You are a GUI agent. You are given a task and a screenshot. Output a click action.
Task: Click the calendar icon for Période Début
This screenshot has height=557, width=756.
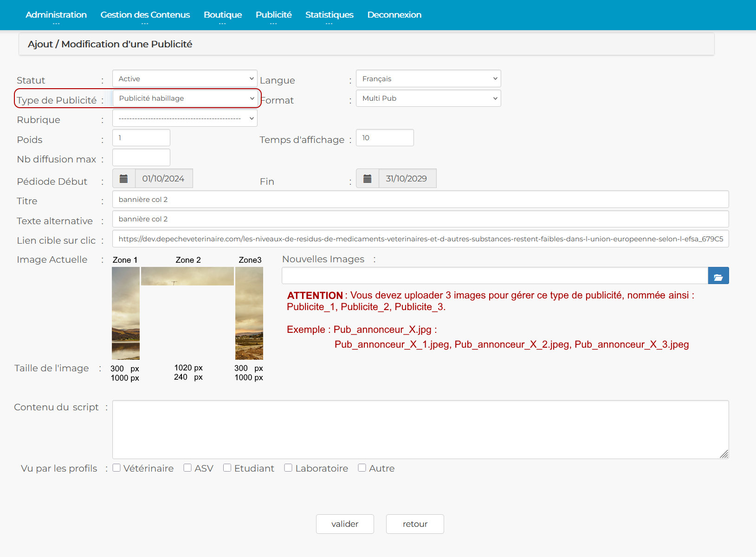[124, 179]
